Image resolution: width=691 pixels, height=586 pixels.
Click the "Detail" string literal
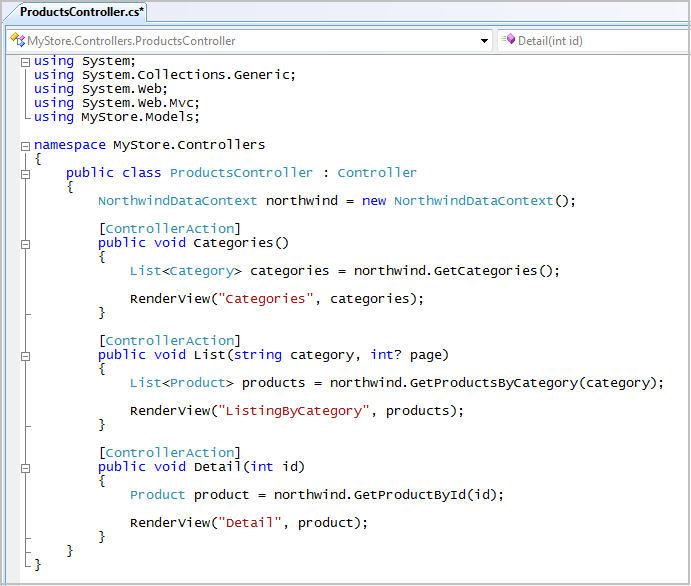click(x=249, y=523)
